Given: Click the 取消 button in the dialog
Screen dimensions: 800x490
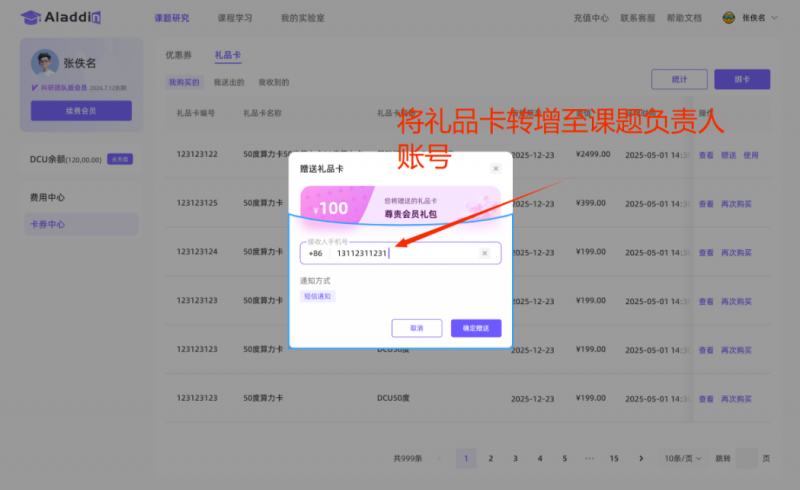Looking at the screenshot, I should coord(417,328).
